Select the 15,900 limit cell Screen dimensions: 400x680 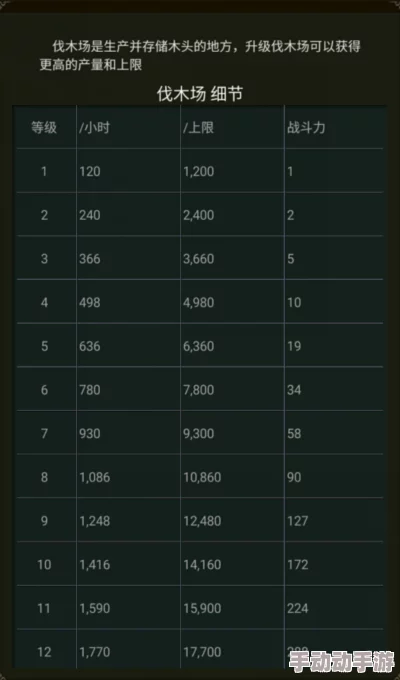(202, 608)
